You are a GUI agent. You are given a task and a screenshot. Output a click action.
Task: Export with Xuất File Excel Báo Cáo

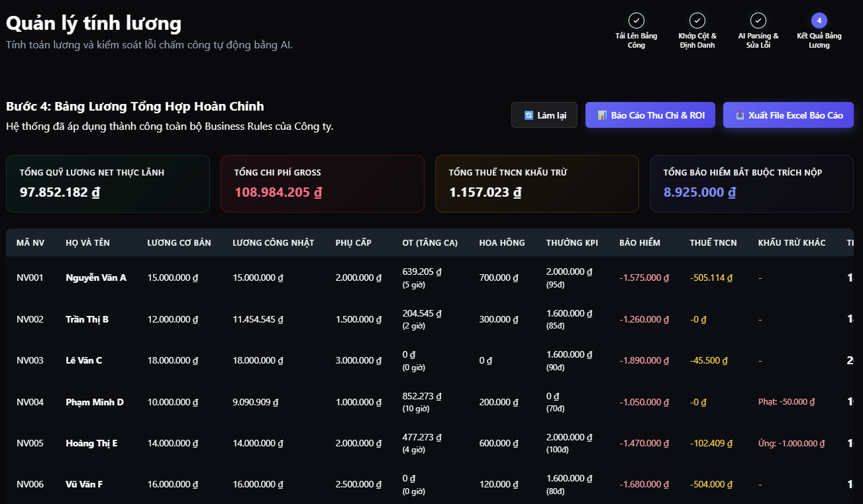[788, 115]
